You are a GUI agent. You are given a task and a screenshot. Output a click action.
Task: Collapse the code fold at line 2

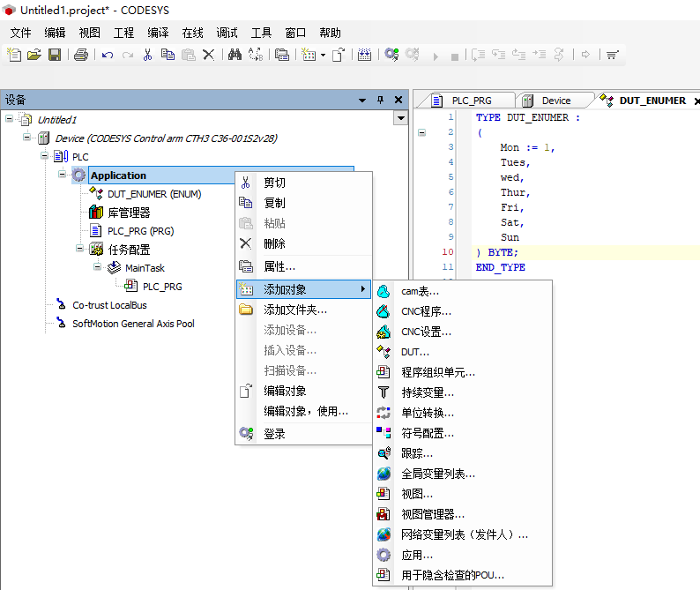tap(422, 132)
